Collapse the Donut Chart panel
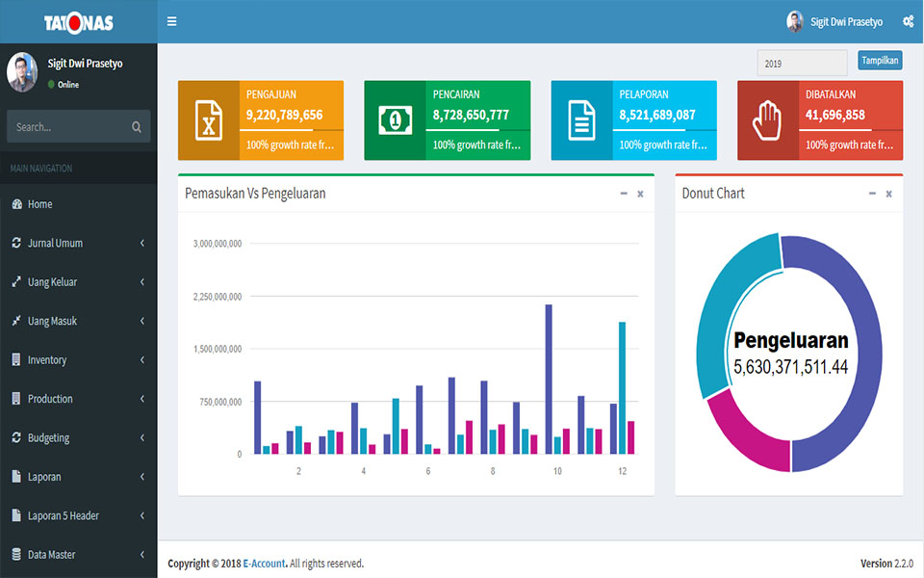 click(872, 194)
